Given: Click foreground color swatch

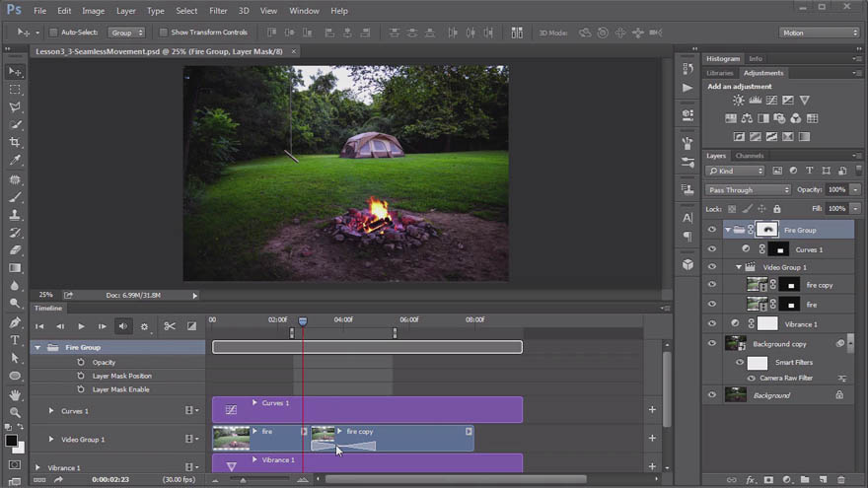Looking at the screenshot, I should 11,440.
